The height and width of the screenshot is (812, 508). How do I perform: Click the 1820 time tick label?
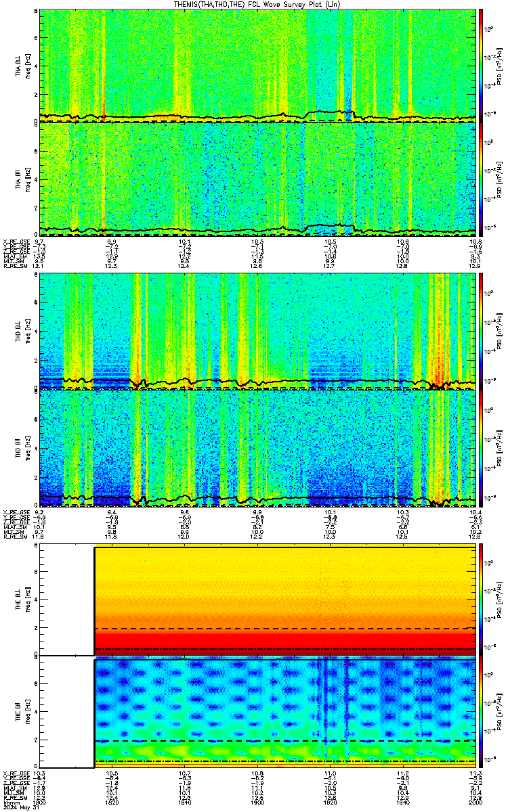pyautogui.click(x=112, y=802)
